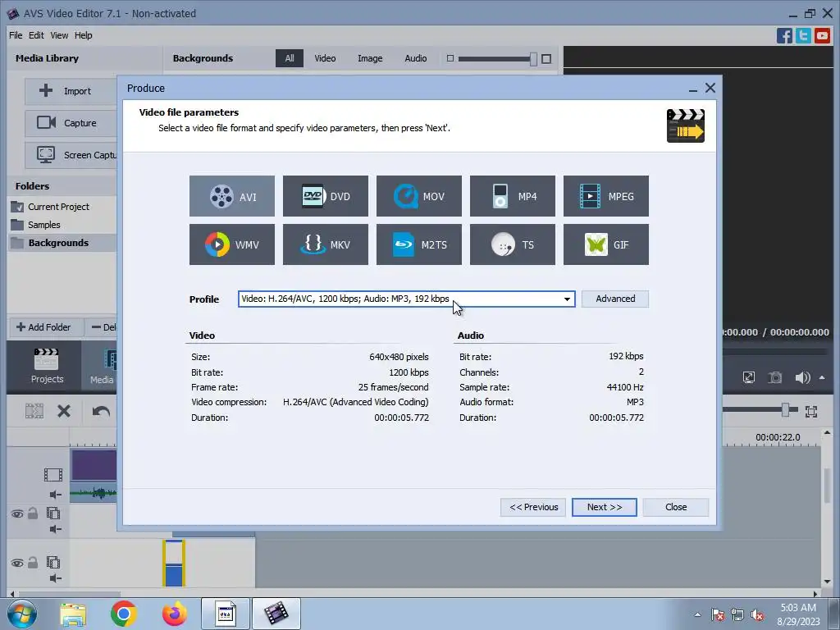
Task: Launch Google Chrome from taskbar
Action: [124, 614]
